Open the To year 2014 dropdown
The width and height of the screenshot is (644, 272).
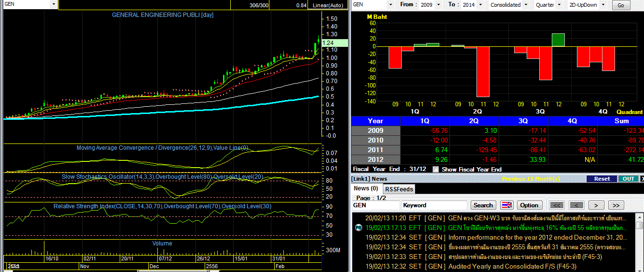pos(481,5)
